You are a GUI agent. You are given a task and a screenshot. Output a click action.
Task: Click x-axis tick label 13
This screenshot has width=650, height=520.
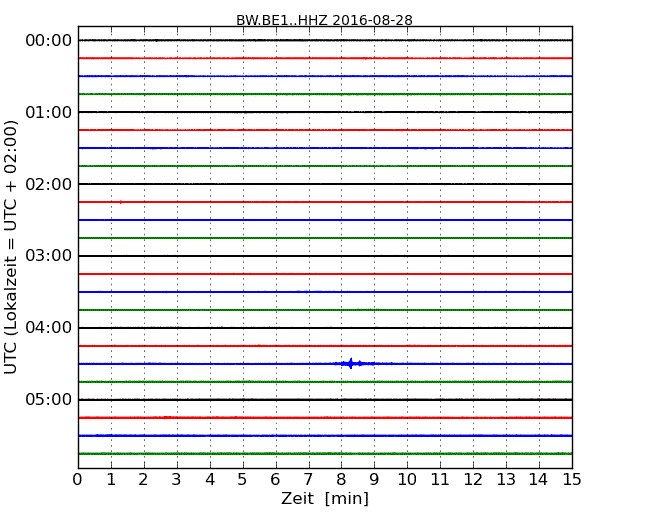(x=506, y=480)
